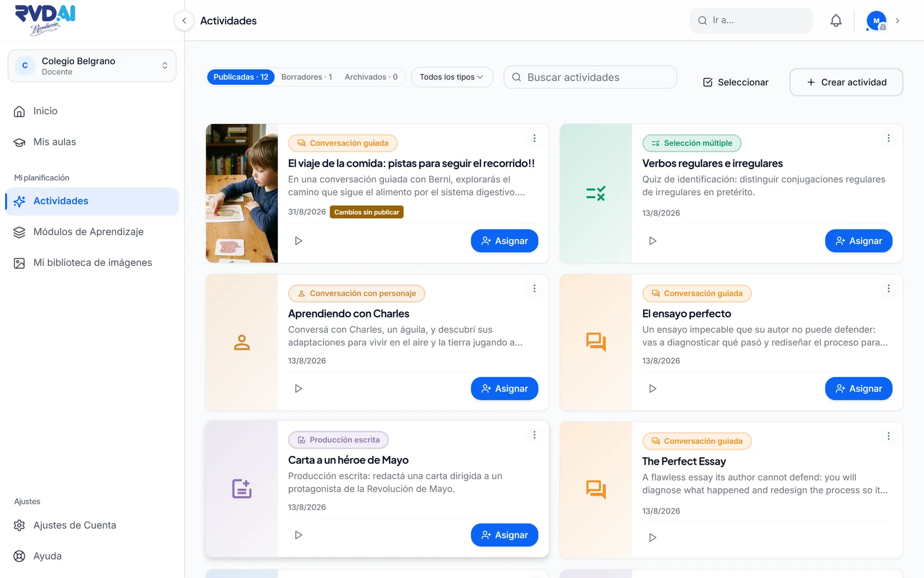
Task: Select Actividades in the sidebar
Action: [92, 201]
